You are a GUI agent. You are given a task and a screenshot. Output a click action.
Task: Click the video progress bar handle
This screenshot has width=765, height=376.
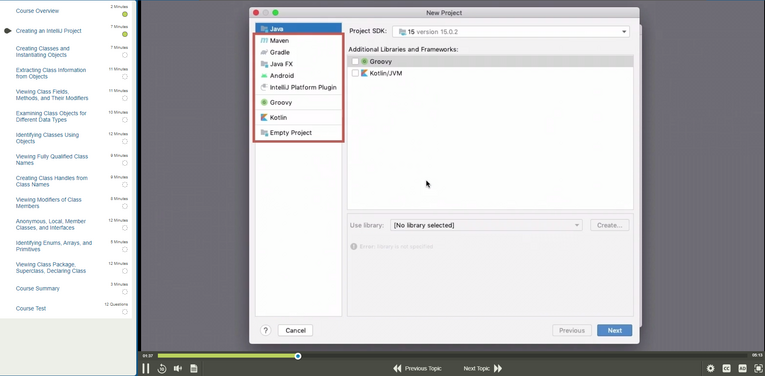point(298,356)
